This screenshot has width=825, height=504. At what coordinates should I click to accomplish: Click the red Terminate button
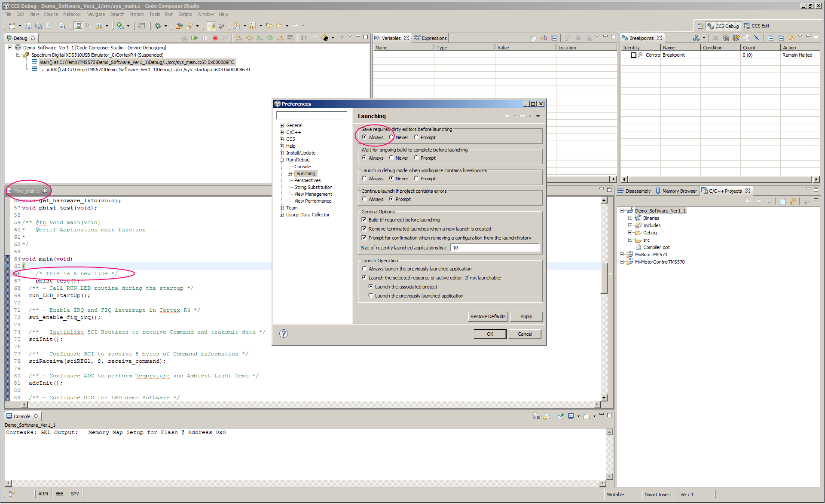click(x=215, y=38)
